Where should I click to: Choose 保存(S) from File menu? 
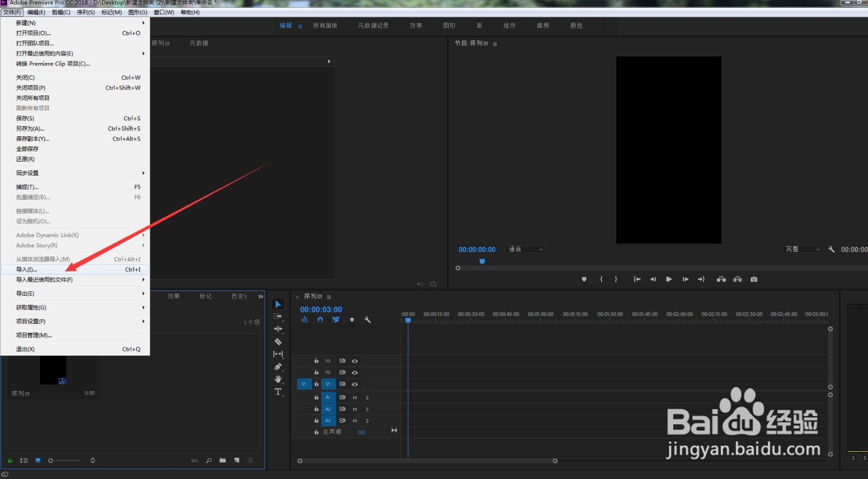point(75,118)
